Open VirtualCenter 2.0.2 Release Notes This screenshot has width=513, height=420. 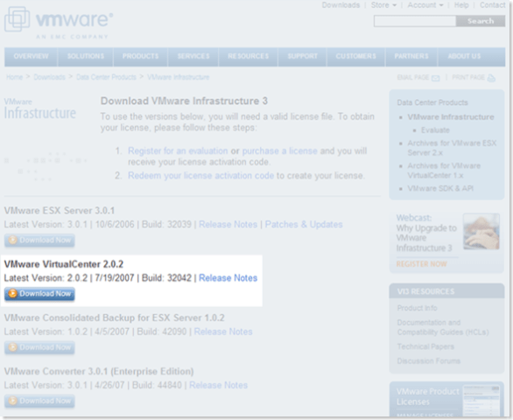pyautogui.click(x=228, y=278)
